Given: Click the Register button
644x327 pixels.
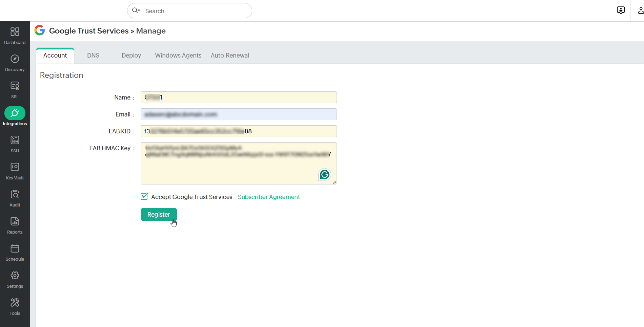Looking at the screenshot, I should tap(159, 215).
